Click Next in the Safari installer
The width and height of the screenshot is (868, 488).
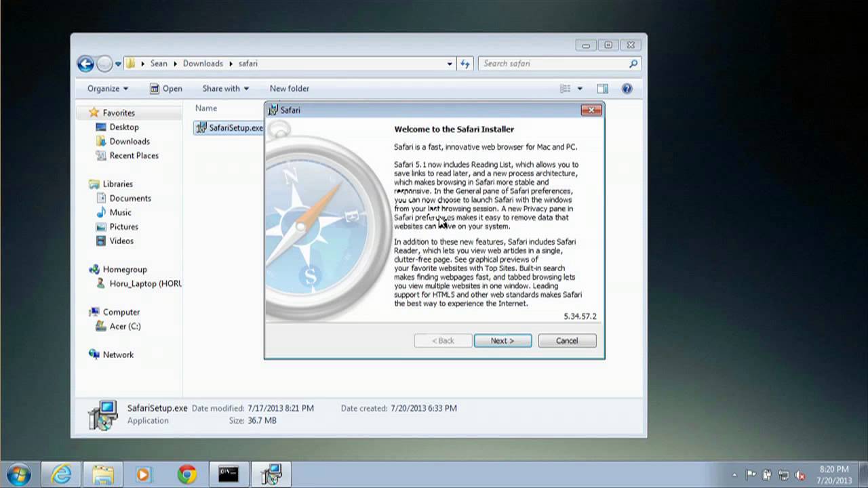502,341
